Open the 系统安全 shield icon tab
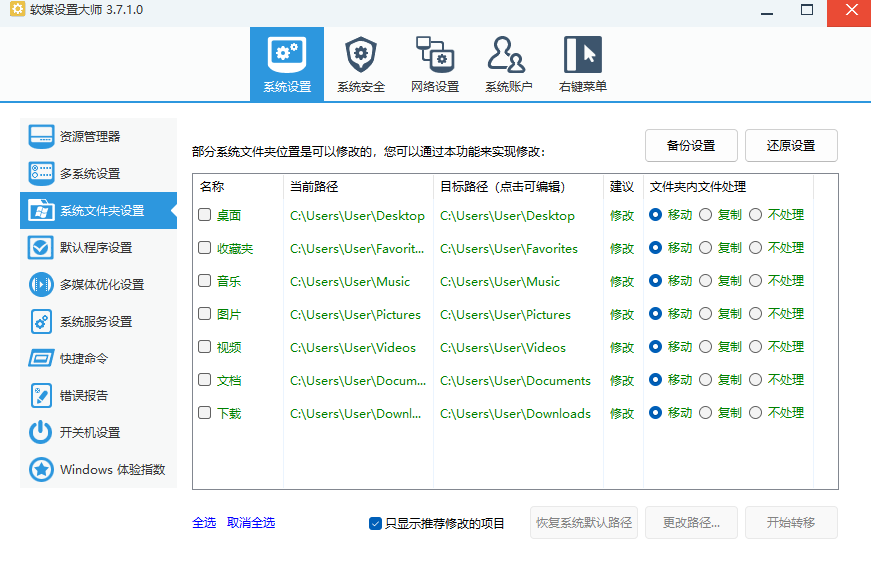This screenshot has width=871, height=567. coord(361,64)
